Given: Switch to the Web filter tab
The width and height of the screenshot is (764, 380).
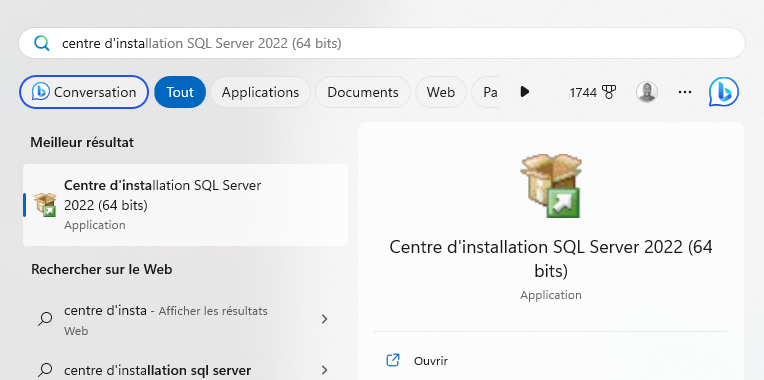Looking at the screenshot, I should (440, 92).
